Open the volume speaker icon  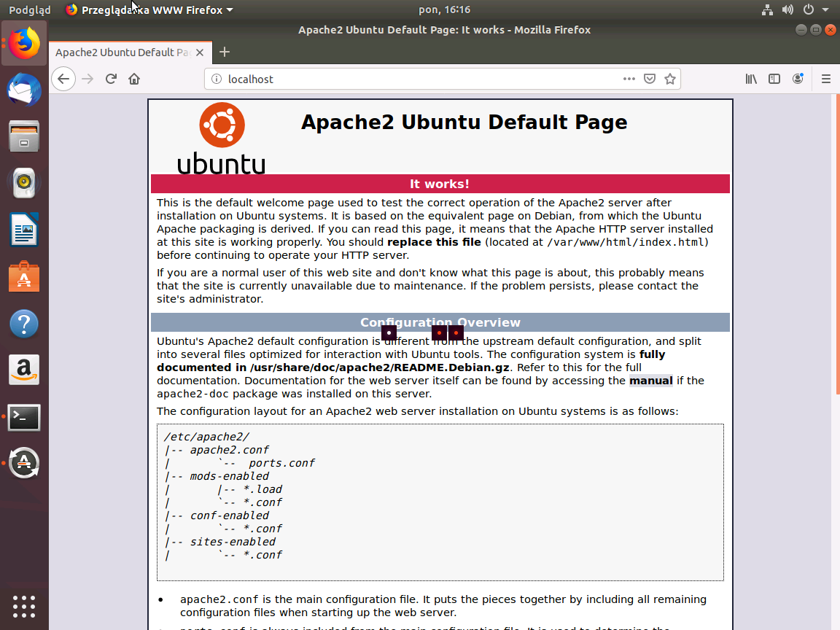[x=787, y=9]
